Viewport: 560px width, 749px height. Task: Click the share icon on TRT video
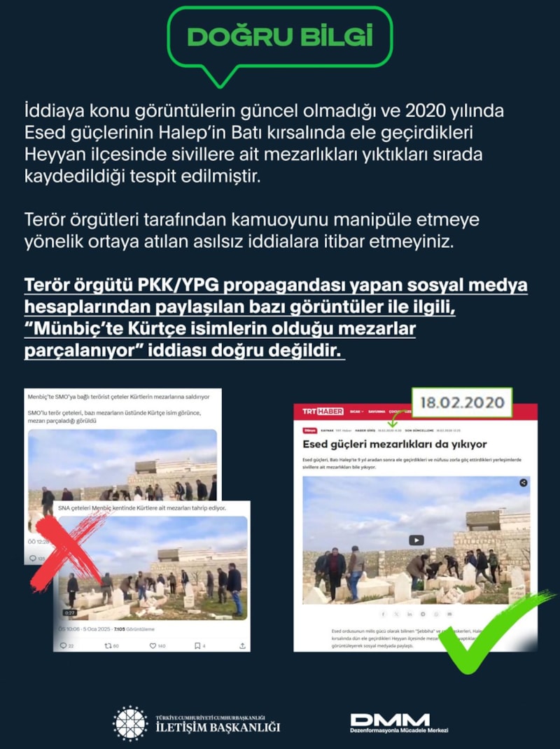click(523, 482)
